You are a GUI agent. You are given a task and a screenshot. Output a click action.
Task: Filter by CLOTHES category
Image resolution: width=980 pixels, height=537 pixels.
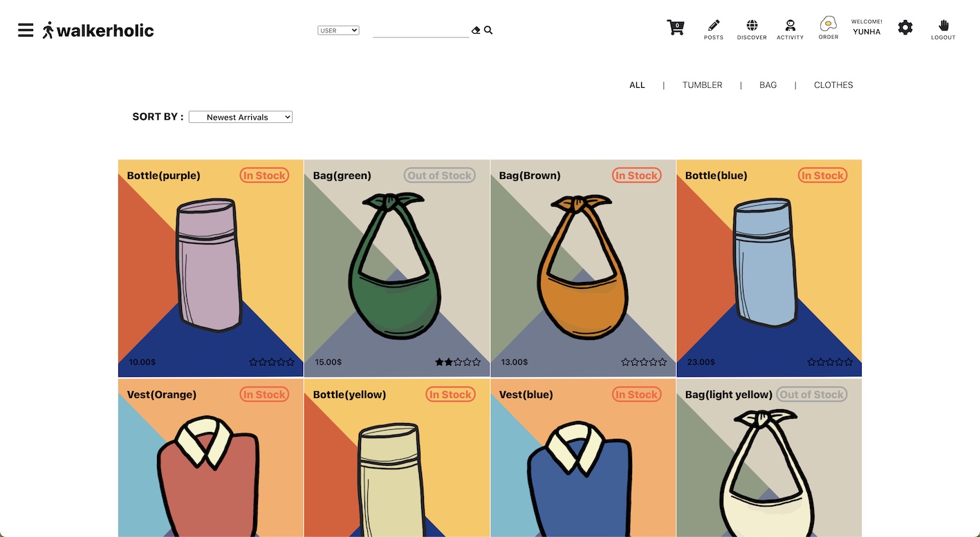coord(833,85)
